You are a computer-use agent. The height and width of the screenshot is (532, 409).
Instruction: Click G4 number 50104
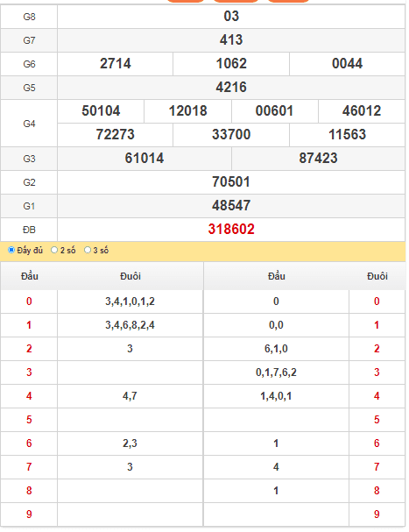pyautogui.click(x=101, y=111)
